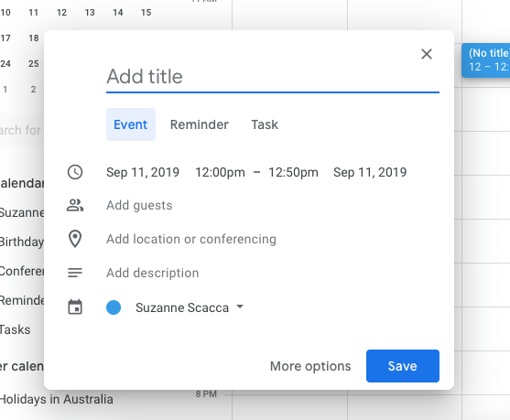Change end time 12:50pm
The width and height of the screenshot is (510, 420).
point(293,172)
